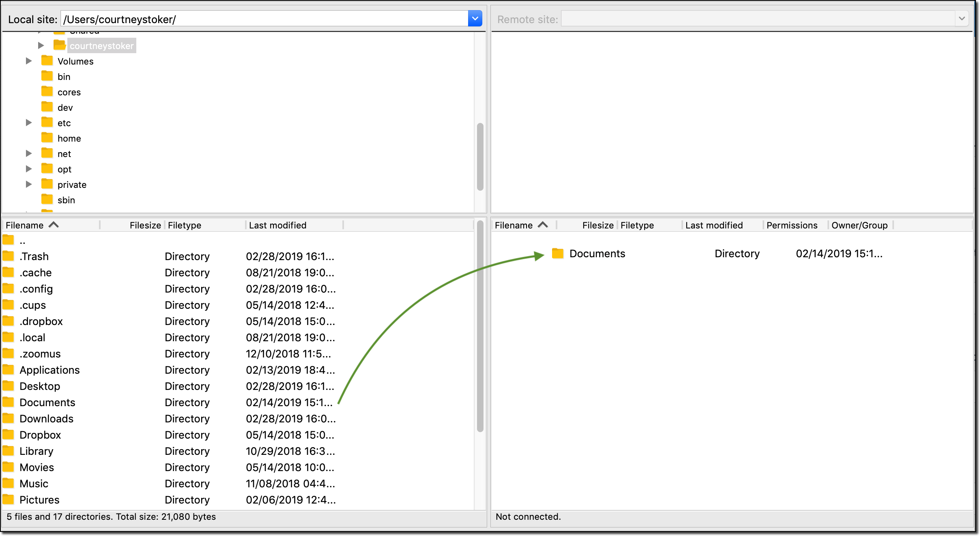Click the local file list scrollbar
This screenshot has width=980, height=536.
pos(480,326)
